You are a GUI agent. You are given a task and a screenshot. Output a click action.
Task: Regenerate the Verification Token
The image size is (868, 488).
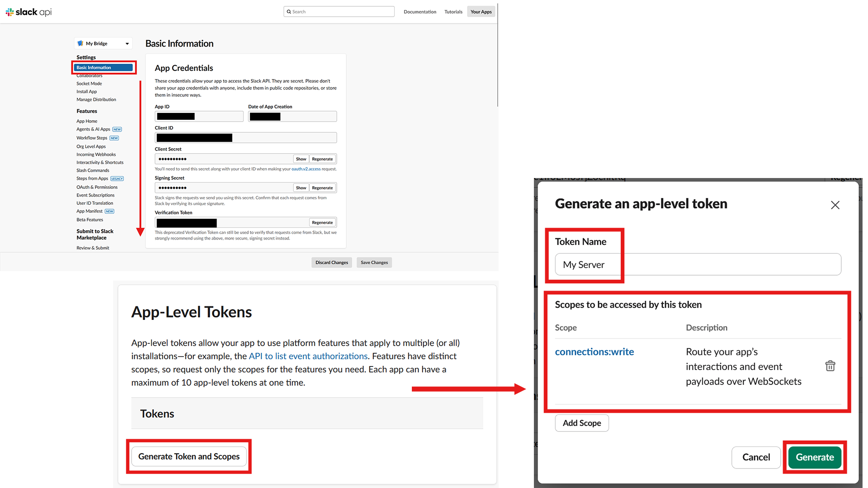coord(322,223)
